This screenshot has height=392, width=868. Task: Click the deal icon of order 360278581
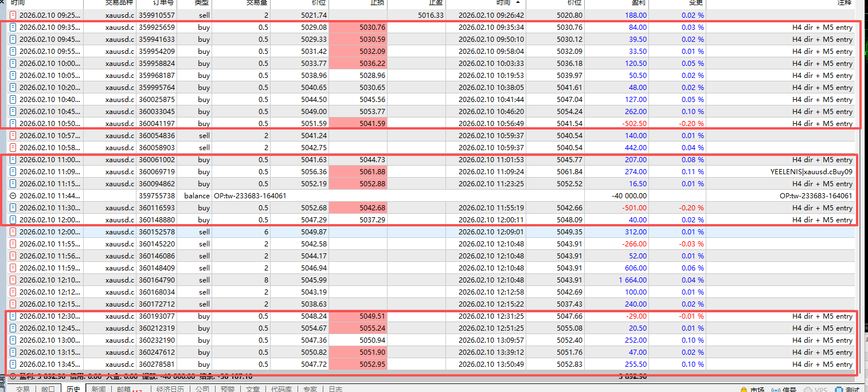pyautogui.click(x=13, y=364)
